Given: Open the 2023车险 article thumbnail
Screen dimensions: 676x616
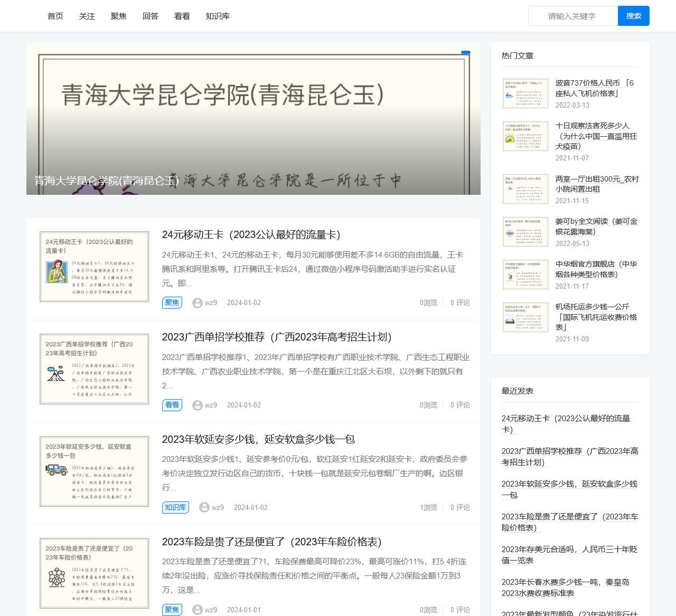Looking at the screenshot, I should [x=95, y=573].
